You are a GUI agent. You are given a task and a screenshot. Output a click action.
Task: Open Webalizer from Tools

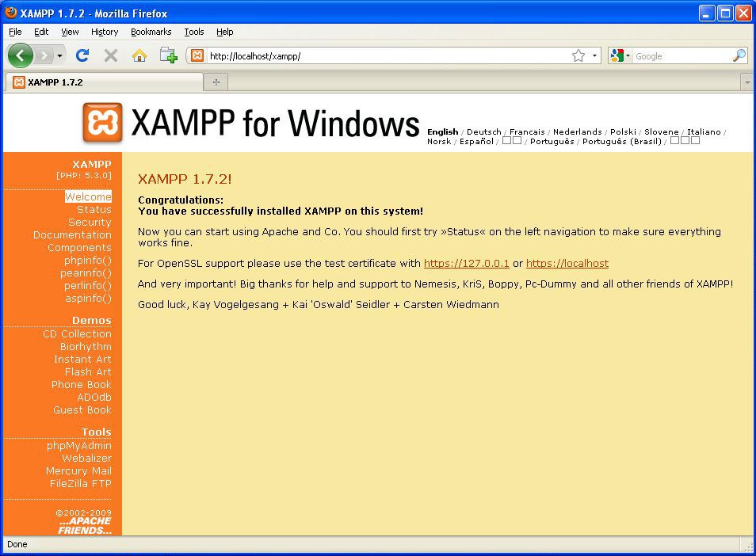87,459
